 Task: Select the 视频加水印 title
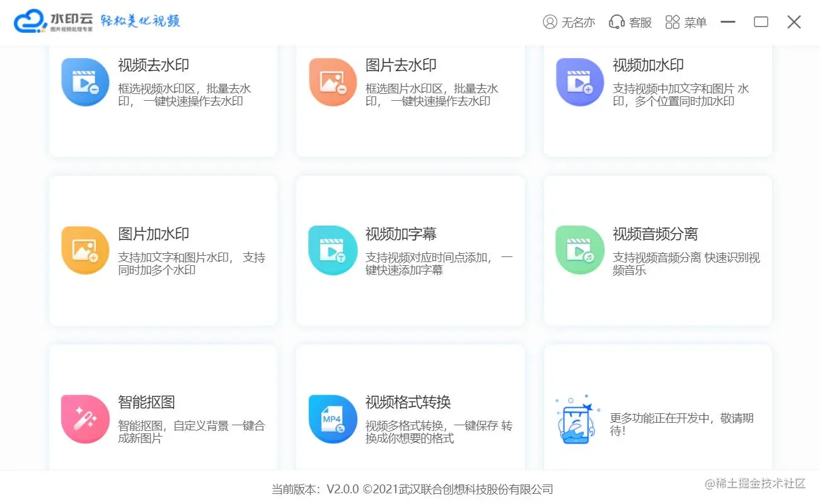click(649, 65)
